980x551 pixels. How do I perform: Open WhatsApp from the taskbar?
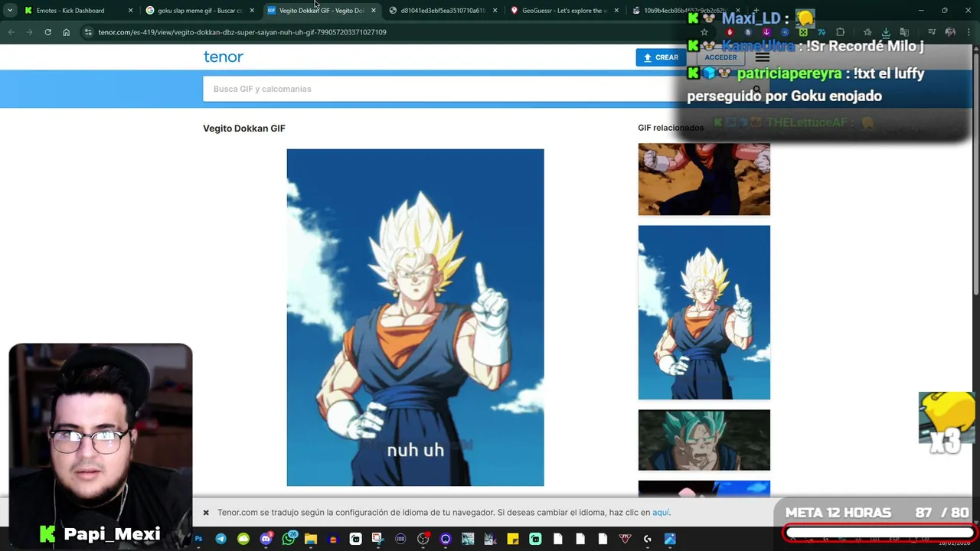[x=289, y=539]
